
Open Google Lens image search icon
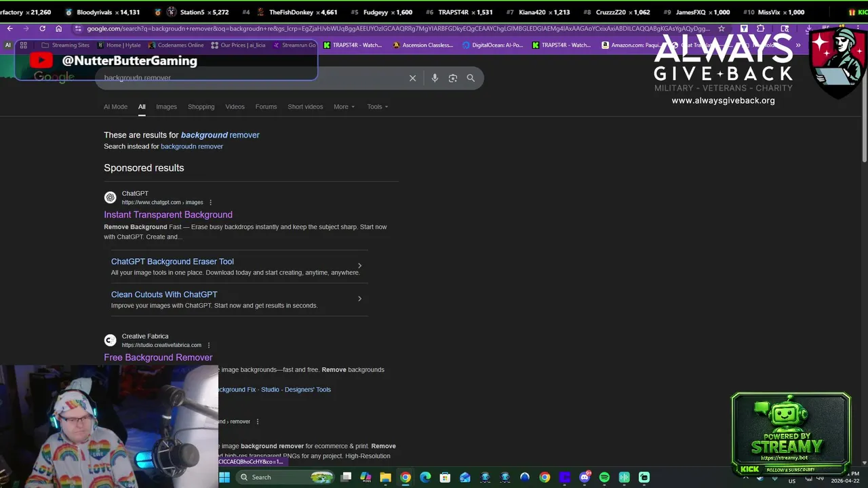point(453,78)
